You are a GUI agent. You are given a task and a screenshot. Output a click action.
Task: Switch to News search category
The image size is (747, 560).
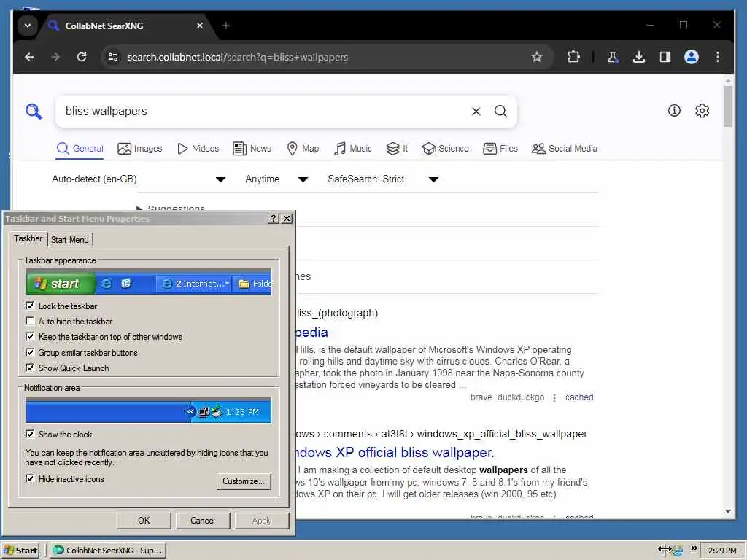click(252, 149)
